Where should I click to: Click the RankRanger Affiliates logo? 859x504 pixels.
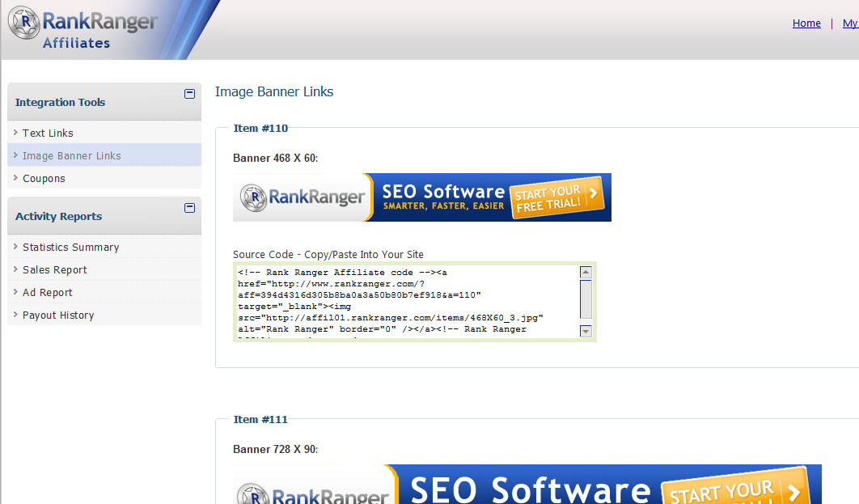pos(83,28)
